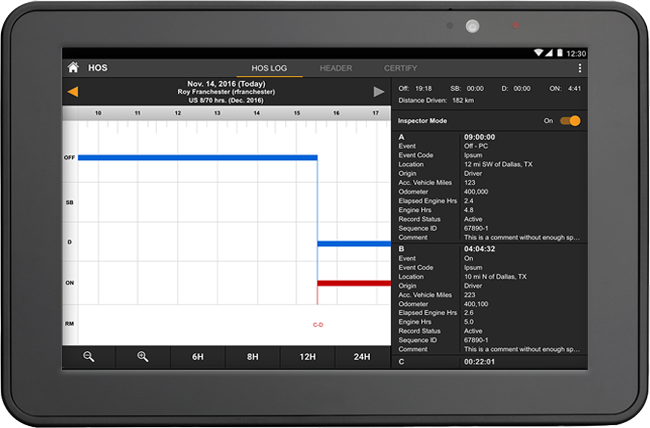Zoom out the log graph
The height and width of the screenshot is (428, 650).
pyautogui.click(x=88, y=357)
